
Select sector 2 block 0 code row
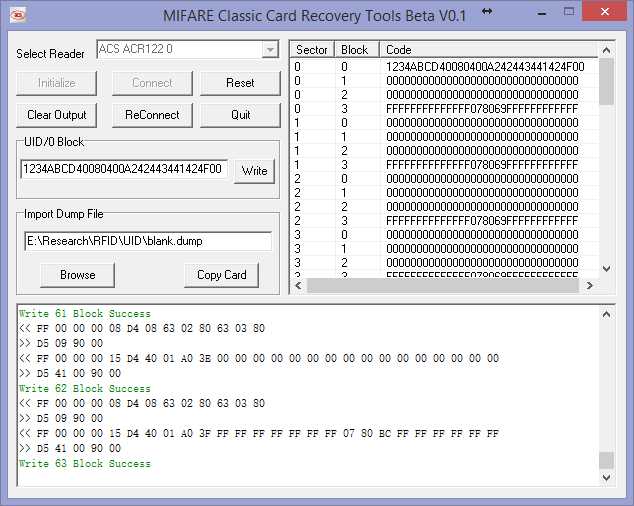tap(444, 179)
